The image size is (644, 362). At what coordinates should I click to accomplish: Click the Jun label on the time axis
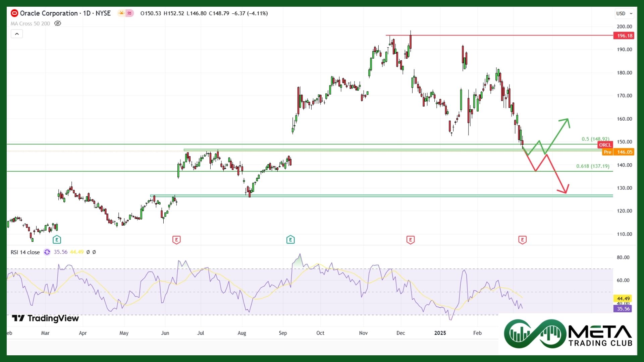[x=165, y=333]
